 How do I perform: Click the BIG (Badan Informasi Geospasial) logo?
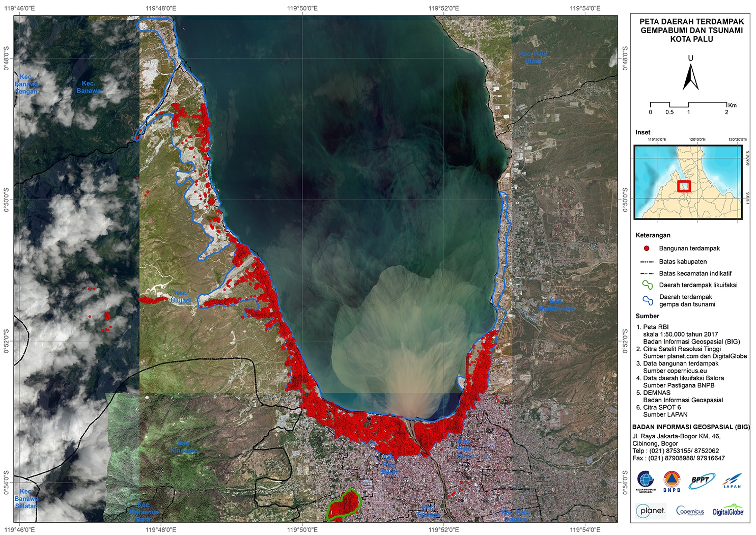[646, 482]
